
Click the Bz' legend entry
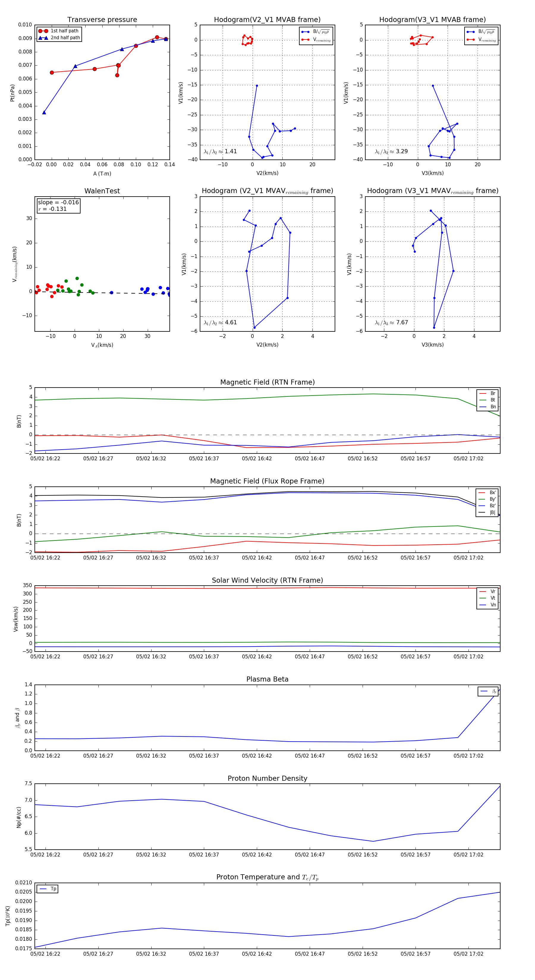click(487, 506)
